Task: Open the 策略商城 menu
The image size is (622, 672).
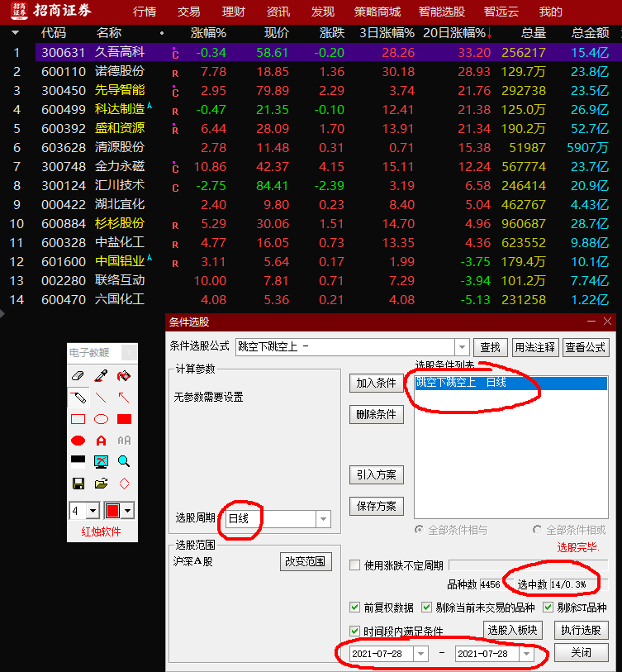Action: 377,12
